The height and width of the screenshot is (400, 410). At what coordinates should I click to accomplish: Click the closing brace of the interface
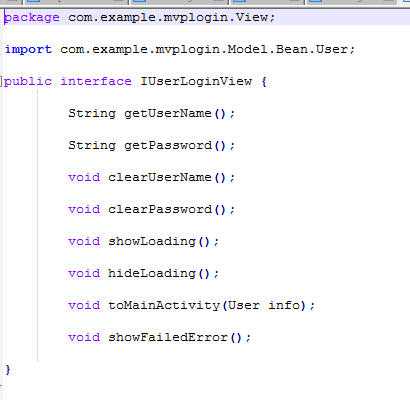pyautogui.click(x=8, y=370)
